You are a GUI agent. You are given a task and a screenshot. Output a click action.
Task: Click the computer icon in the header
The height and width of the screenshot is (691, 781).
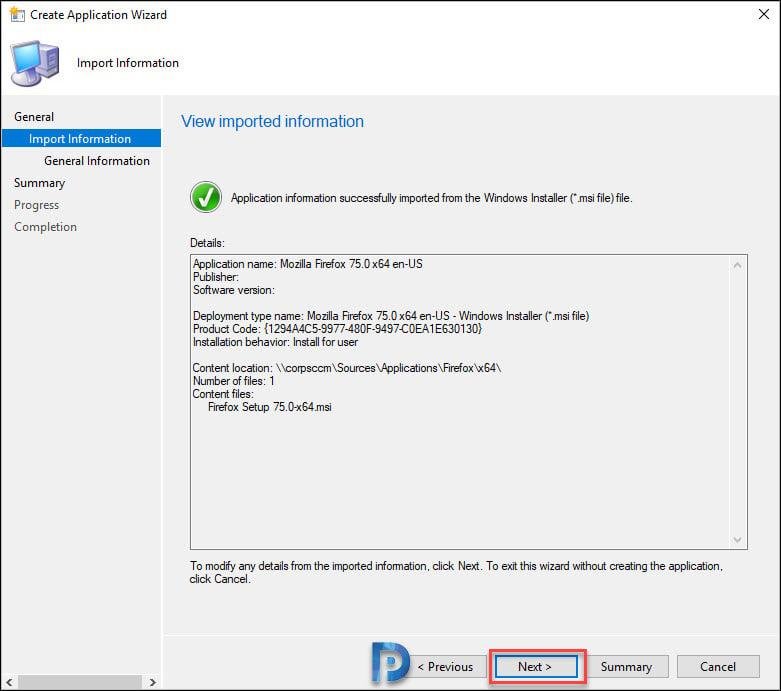pyautogui.click(x=35, y=64)
